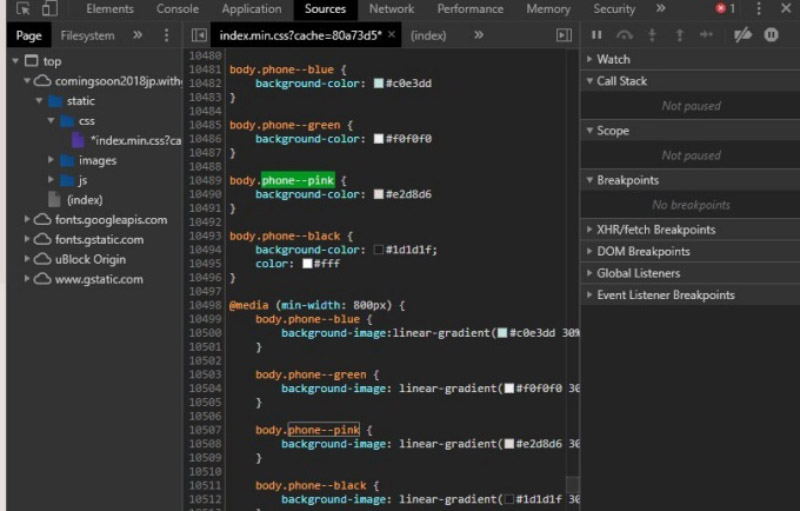Image resolution: width=800 pixels, height=511 pixels.
Task: Expand the images folder
Action: [x=51, y=160]
